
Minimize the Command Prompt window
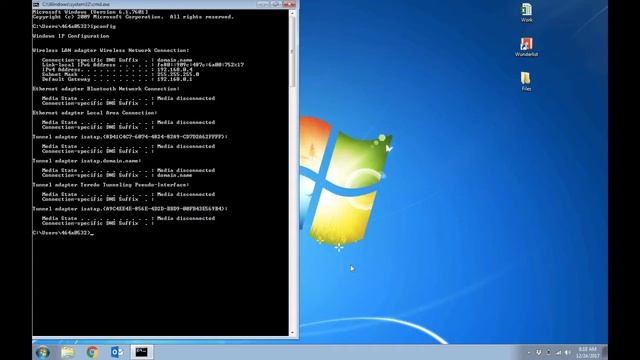coord(262,4)
